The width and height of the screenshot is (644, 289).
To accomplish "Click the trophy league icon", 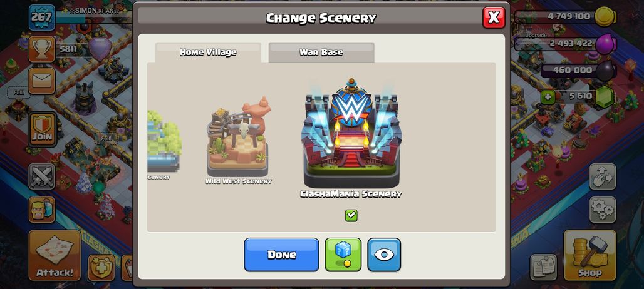I will [x=41, y=49].
